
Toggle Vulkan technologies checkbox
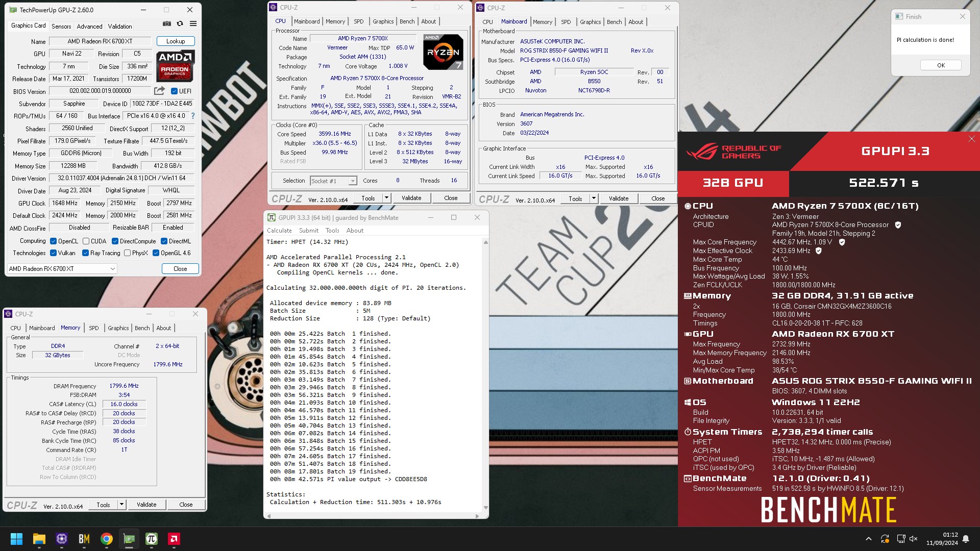coord(53,253)
